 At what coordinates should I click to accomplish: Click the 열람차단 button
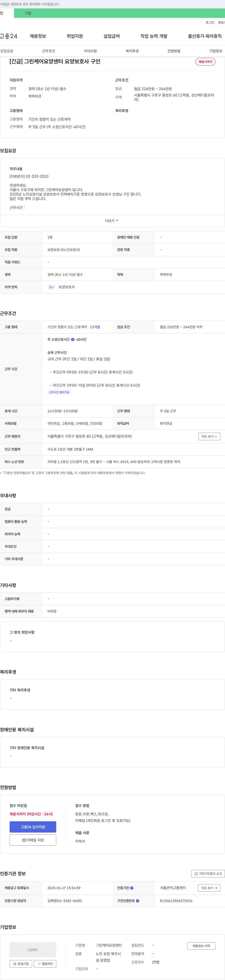(x=45, y=964)
